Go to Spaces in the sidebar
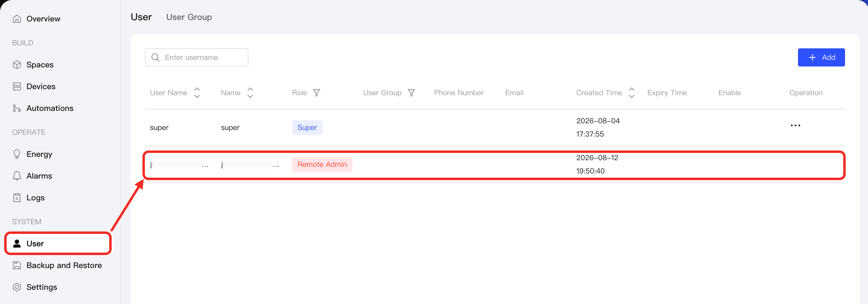This screenshot has height=304, width=868. tap(40, 65)
